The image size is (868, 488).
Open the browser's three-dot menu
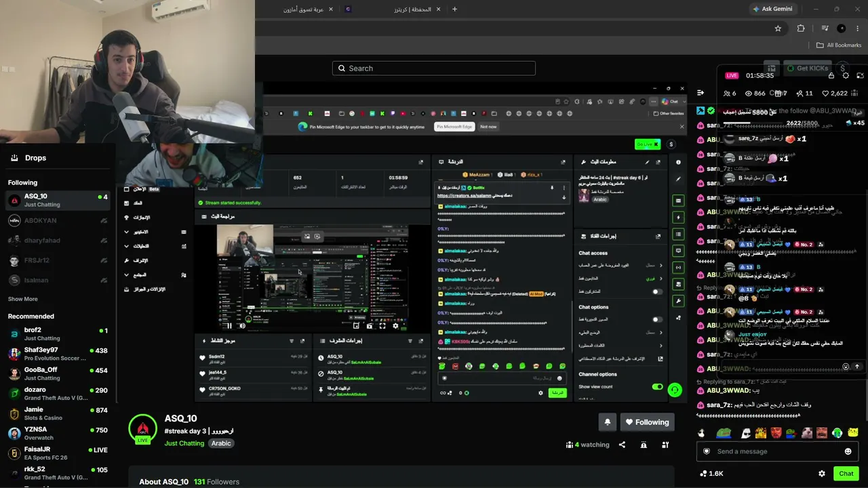click(x=857, y=28)
